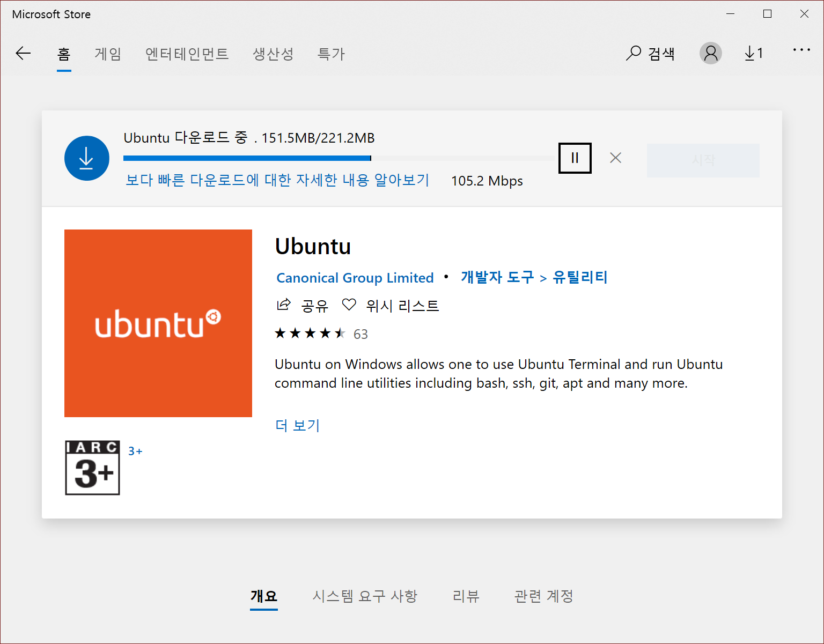Click the download speed 105.2 Mbps text
This screenshot has width=824, height=644.
click(x=487, y=181)
